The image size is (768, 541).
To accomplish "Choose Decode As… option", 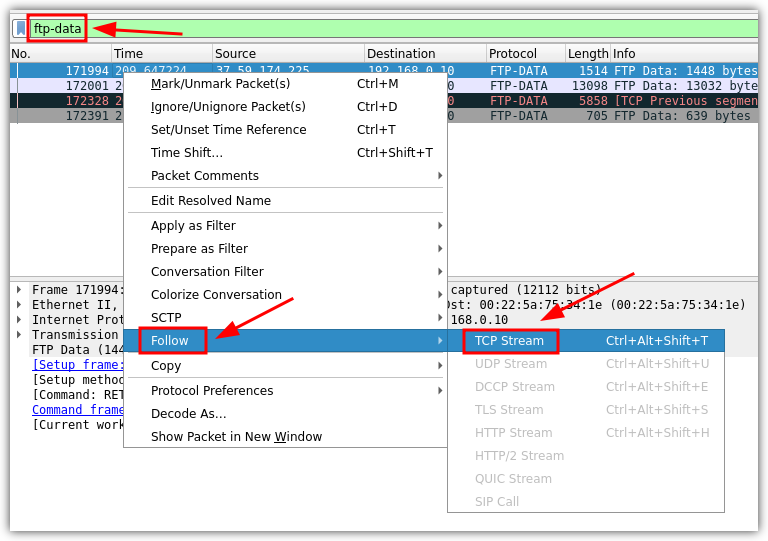I will tap(188, 414).
